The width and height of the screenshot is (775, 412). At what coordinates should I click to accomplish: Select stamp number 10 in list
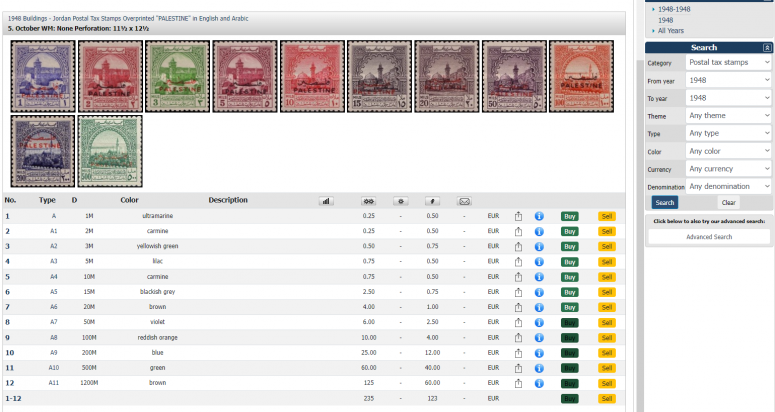[x=10, y=353]
